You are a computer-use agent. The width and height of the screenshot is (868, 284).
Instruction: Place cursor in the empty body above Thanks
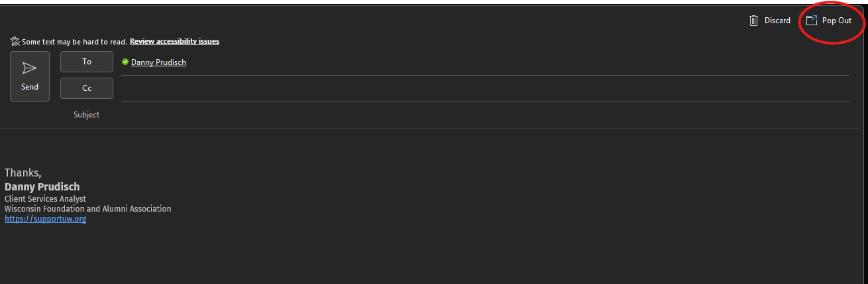point(434,147)
